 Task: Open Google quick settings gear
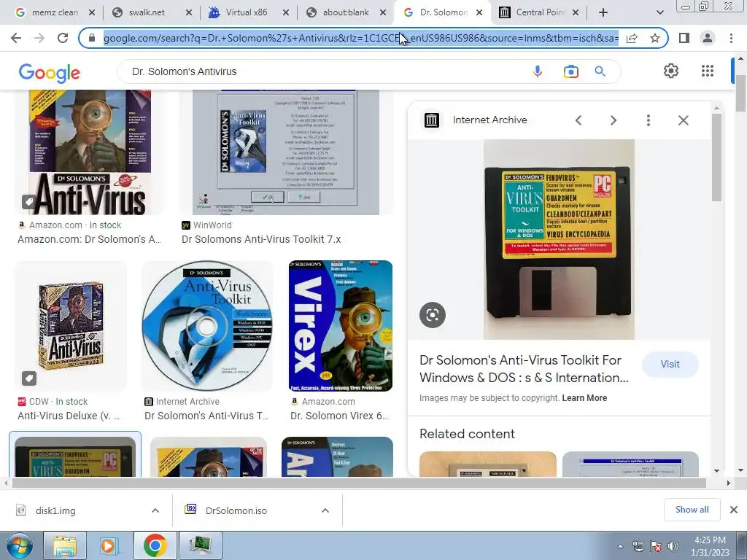(671, 71)
